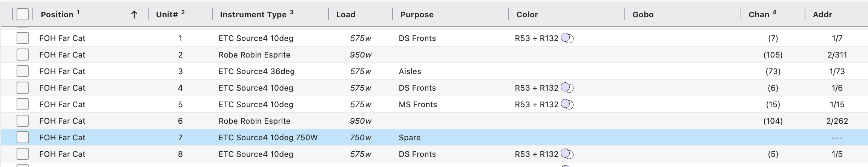Select the Gobo column header
Screen dimensions: 868x167
643,15
